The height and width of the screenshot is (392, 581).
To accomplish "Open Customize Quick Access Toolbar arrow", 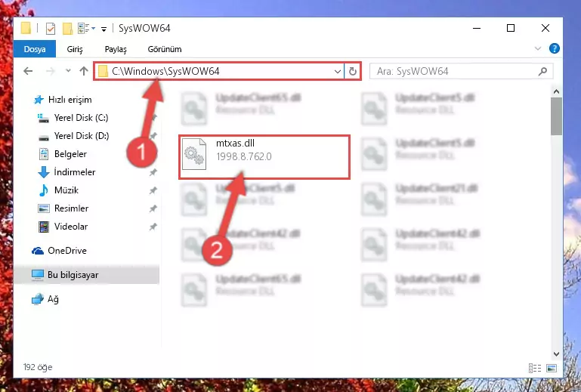I will click(x=104, y=29).
